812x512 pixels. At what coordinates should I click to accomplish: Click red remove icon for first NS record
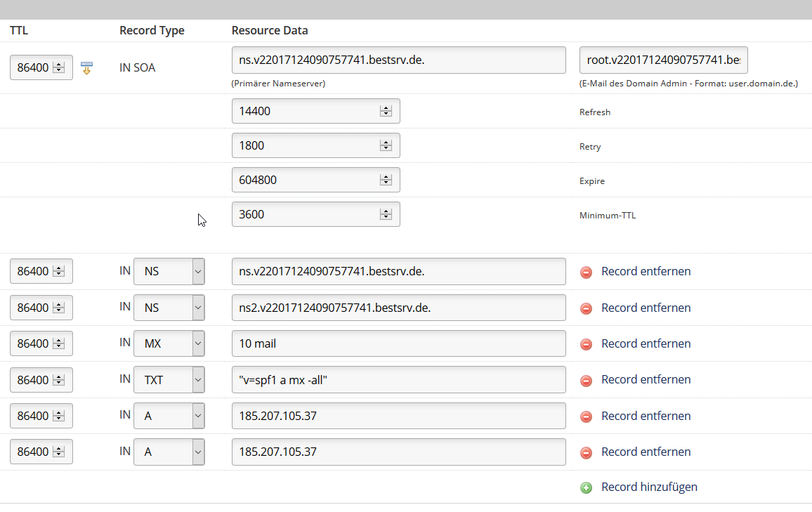[586, 272]
